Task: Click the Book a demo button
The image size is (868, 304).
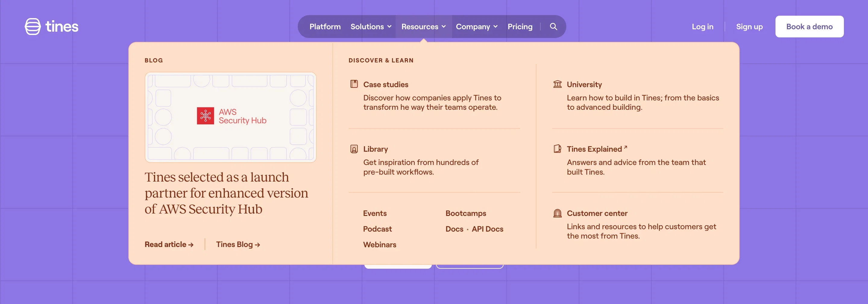Action: 809,27
